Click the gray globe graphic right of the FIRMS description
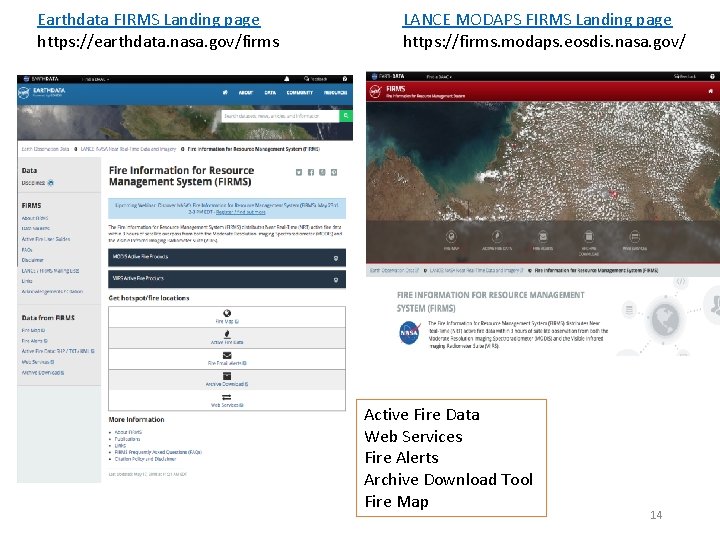Image resolution: width=720 pixels, height=540 pixels. click(x=664, y=320)
